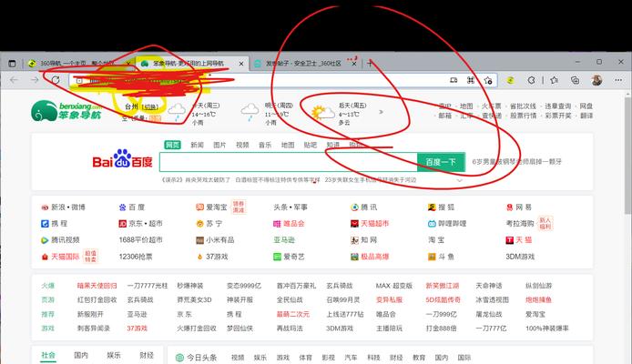Image resolution: width=632 pixels, height=364 pixels.
Task: Click the 360 extension icon in toolbar
Action: pyautogui.click(x=511, y=80)
